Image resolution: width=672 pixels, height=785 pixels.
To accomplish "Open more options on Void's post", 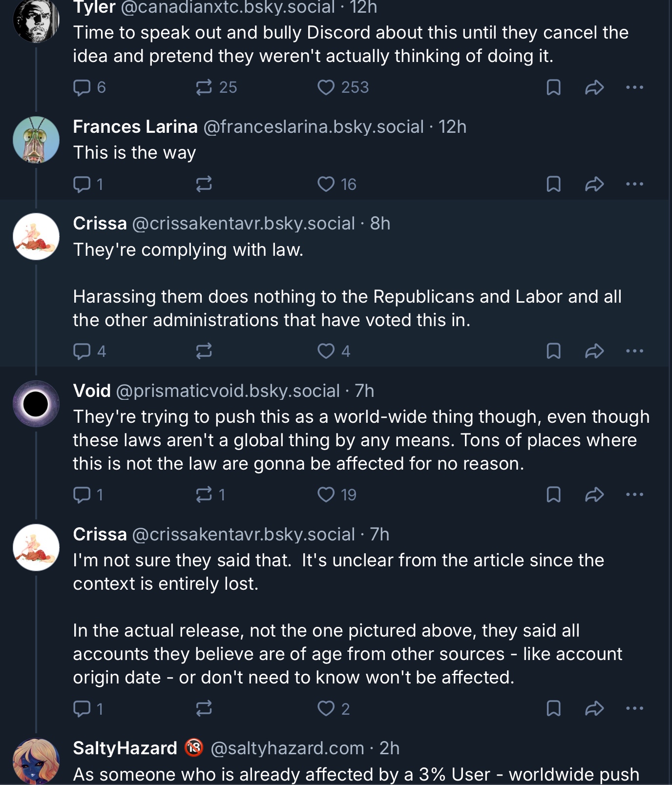I will click(x=634, y=495).
